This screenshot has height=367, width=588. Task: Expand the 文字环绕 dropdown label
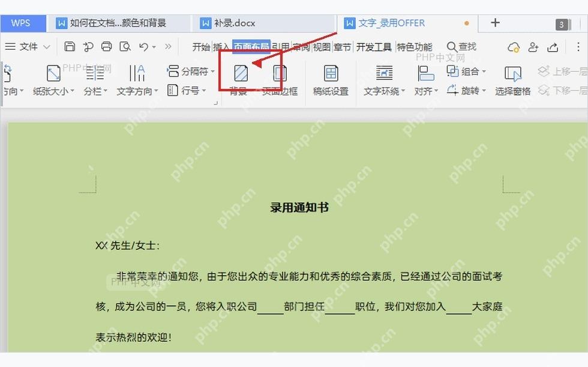tap(385, 91)
